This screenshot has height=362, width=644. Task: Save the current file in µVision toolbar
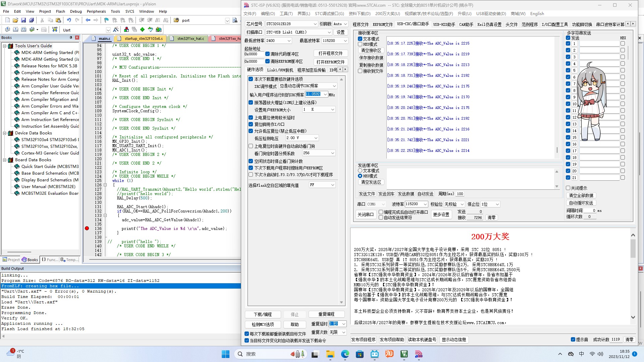point(23,20)
